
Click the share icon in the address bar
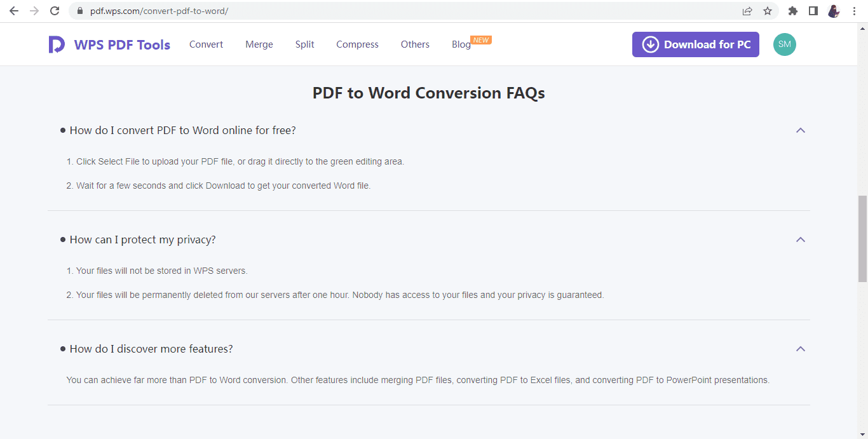click(x=747, y=11)
